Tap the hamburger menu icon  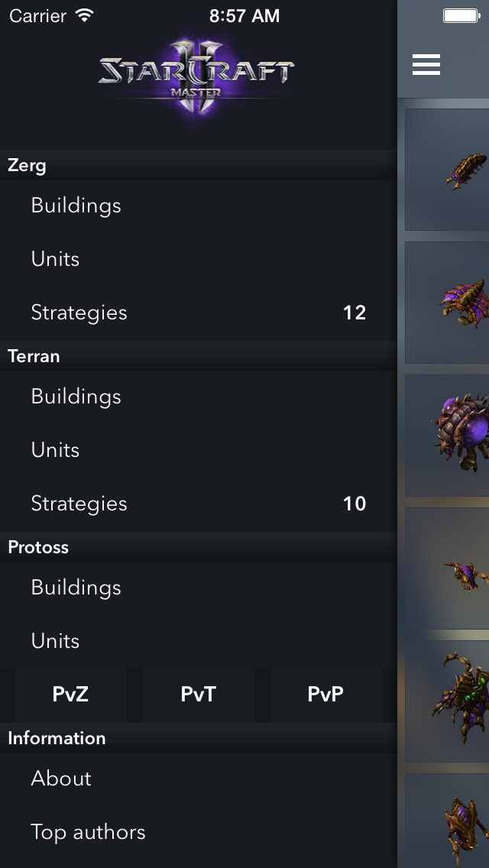(x=426, y=65)
